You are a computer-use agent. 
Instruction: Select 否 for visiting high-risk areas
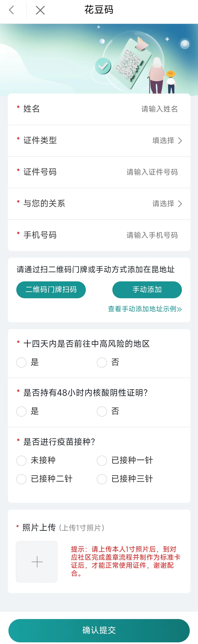coord(102,362)
